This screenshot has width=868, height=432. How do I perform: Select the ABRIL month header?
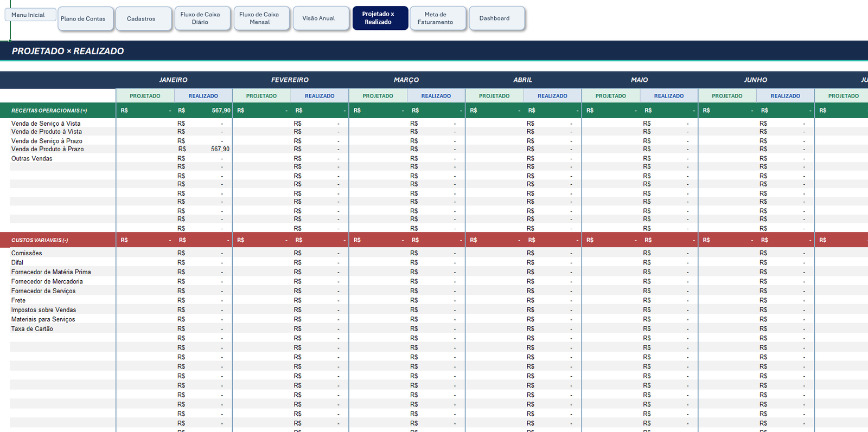point(523,80)
